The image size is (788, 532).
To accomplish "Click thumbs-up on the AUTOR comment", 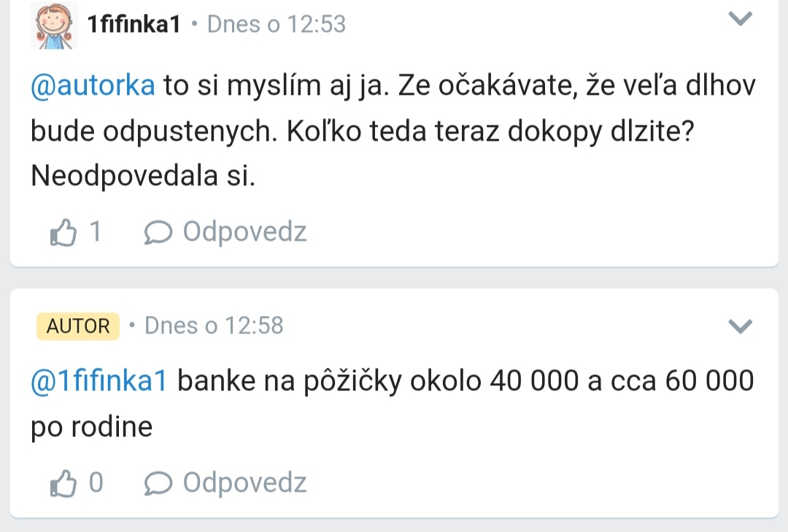I will 63,483.
